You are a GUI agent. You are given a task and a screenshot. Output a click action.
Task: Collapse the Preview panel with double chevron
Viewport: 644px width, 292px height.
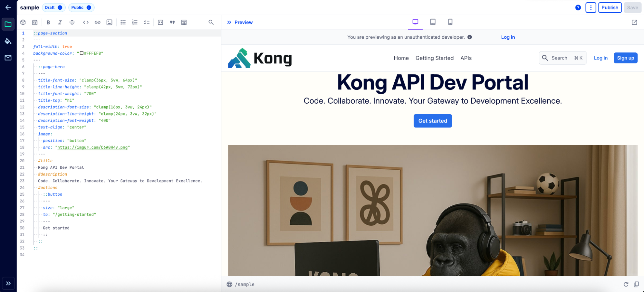point(229,22)
